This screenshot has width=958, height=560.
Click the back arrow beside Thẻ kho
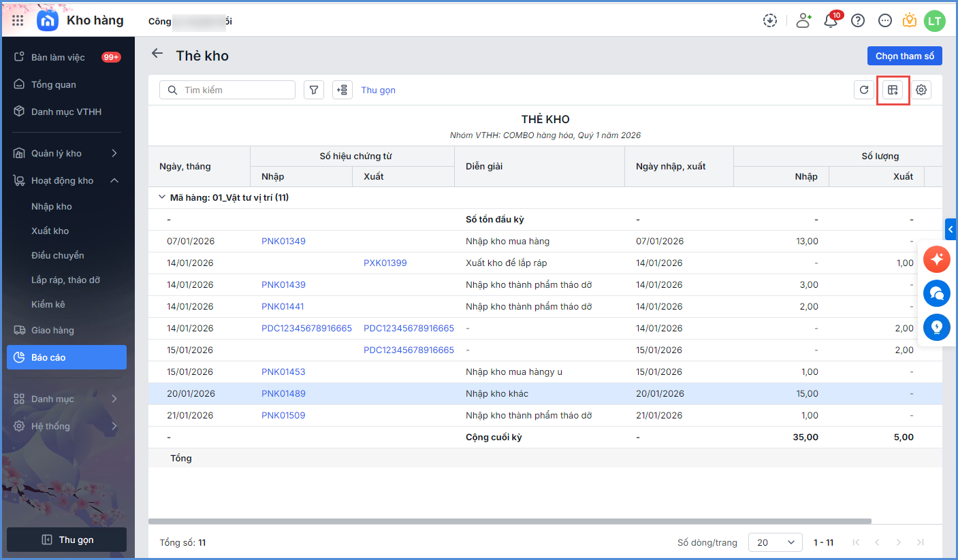coord(157,54)
